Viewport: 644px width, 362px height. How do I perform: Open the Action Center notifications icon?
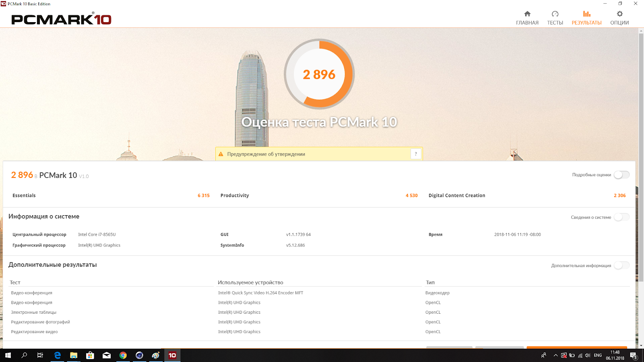(634, 355)
